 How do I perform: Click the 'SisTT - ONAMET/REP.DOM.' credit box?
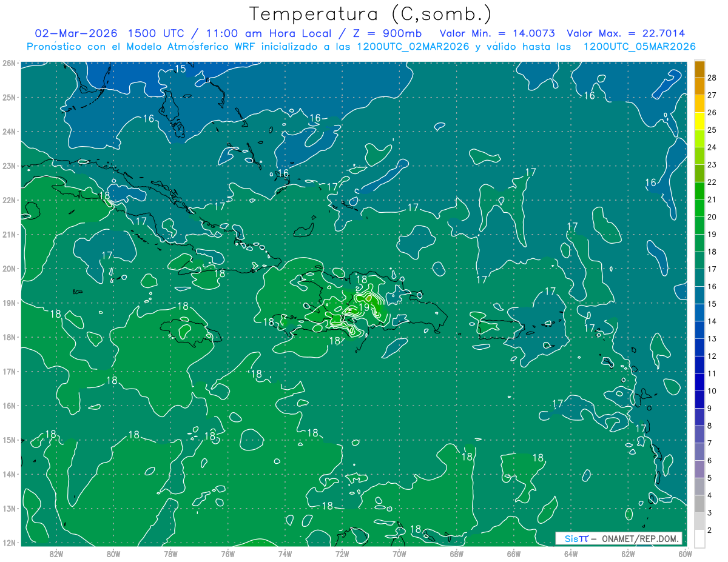[x=619, y=538]
